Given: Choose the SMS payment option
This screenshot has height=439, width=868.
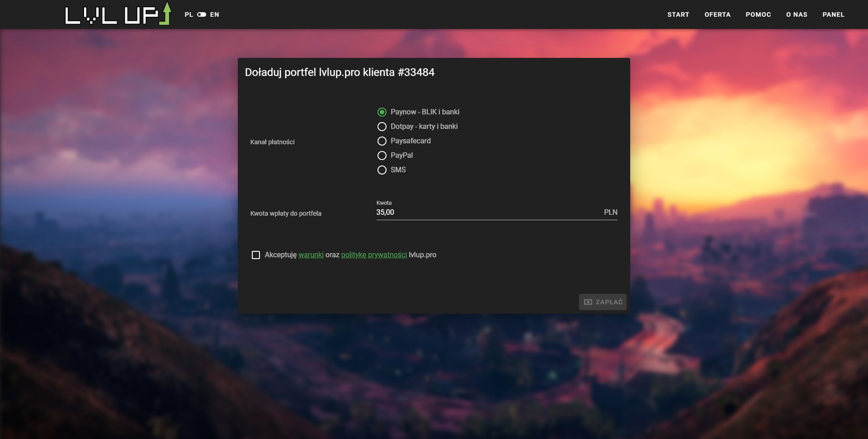Looking at the screenshot, I should pos(382,170).
